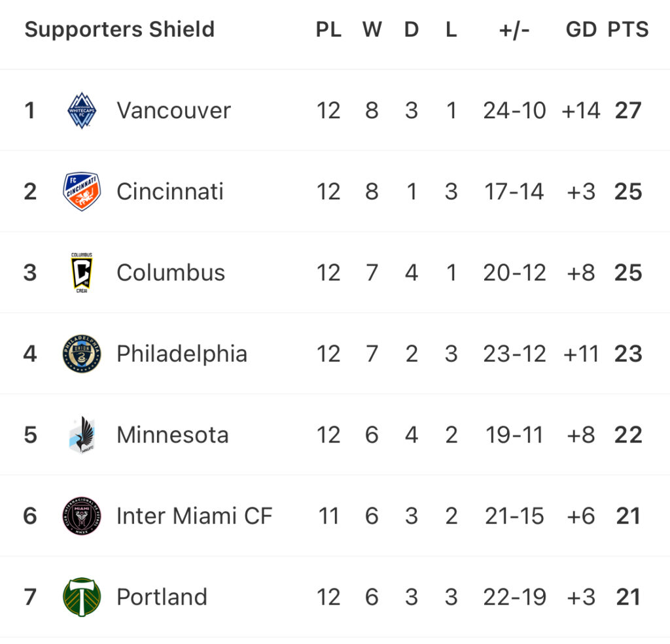Open the Minnesota United loon logo
Image resolution: width=670 pixels, height=644 pixels.
(x=82, y=435)
